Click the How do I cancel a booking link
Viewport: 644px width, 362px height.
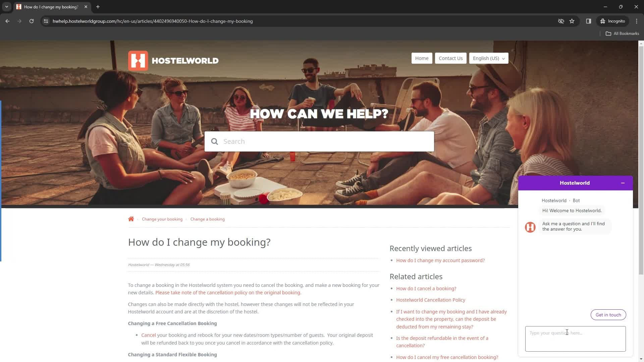[426, 288]
